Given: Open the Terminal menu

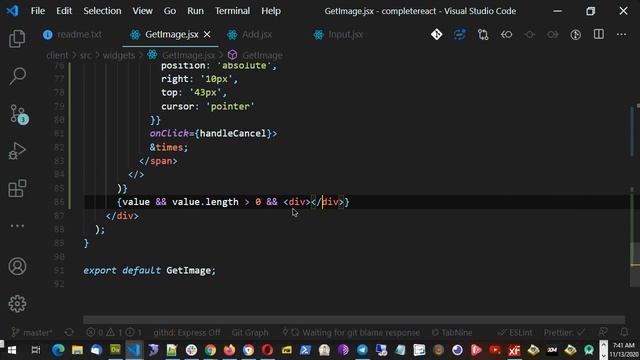Looking at the screenshot, I should [232, 11].
